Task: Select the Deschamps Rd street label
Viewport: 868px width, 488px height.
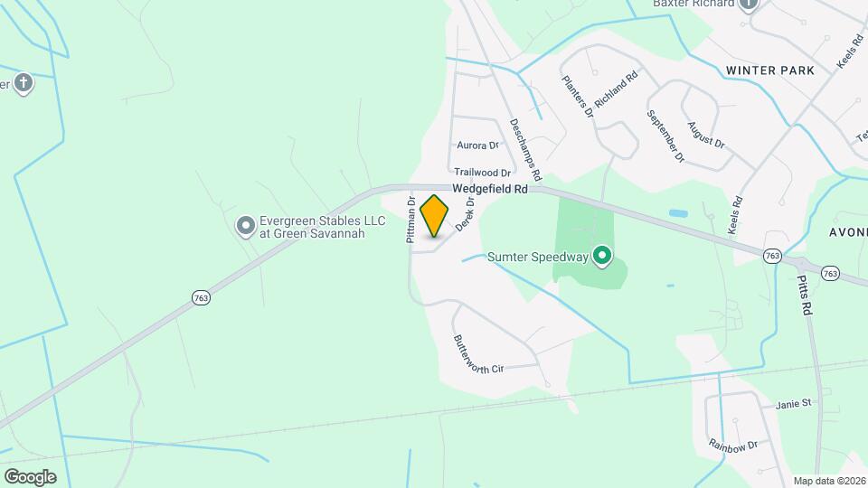Action: [524, 149]
